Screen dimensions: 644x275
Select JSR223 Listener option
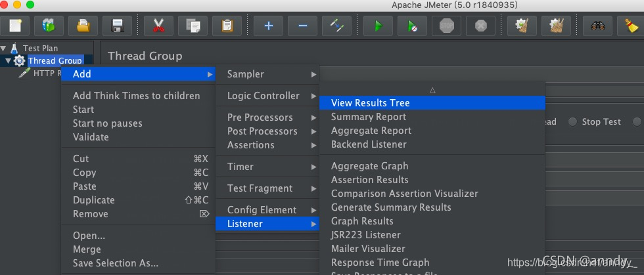click(432, 235)
